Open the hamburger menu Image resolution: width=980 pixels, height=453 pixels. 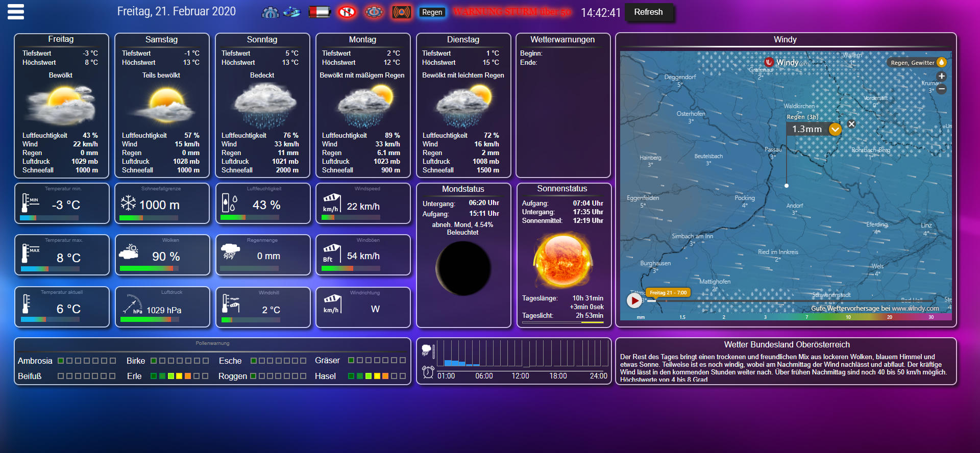[x=16, y=12]
